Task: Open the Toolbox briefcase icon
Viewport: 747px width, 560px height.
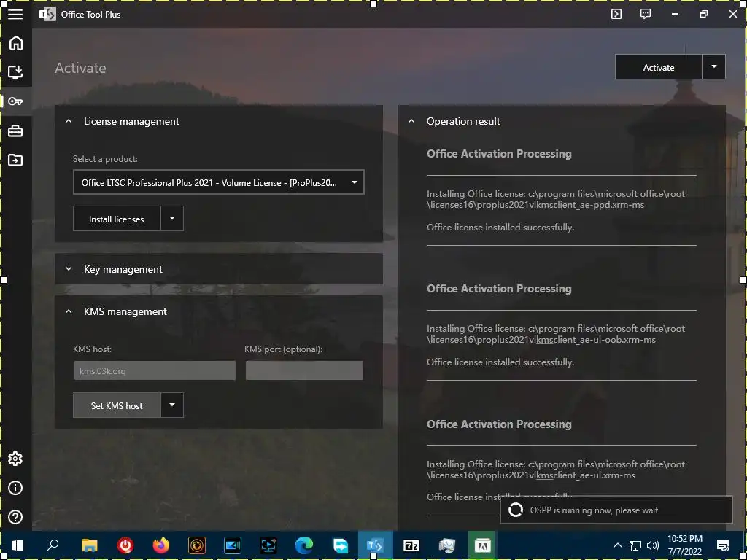Action: click(x=15, y=131)
